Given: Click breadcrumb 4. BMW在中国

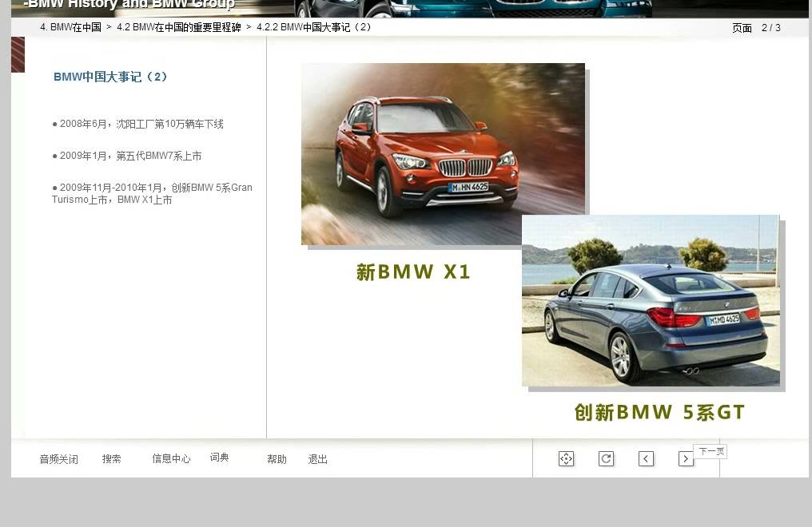Looking at the screenshot, I should tap(70, 27).
